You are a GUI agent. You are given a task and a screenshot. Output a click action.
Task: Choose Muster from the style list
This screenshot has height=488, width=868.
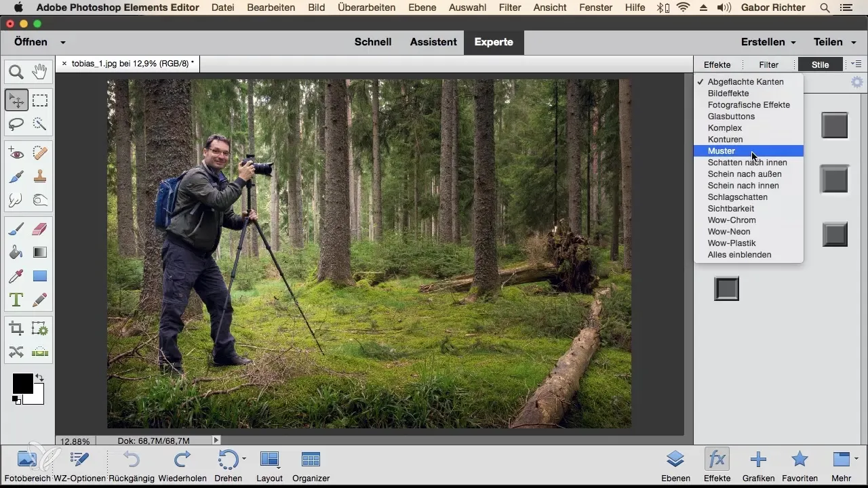tap(749, 150)
